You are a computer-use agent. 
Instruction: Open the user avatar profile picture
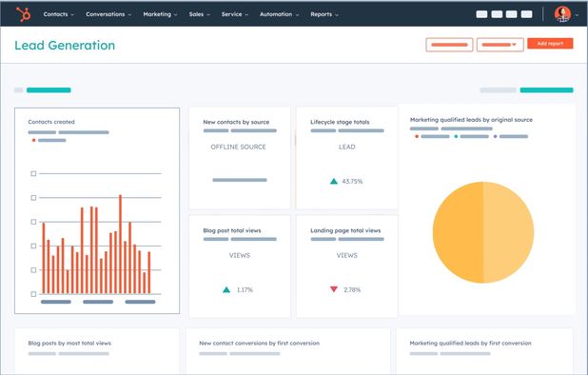(562, 14)
